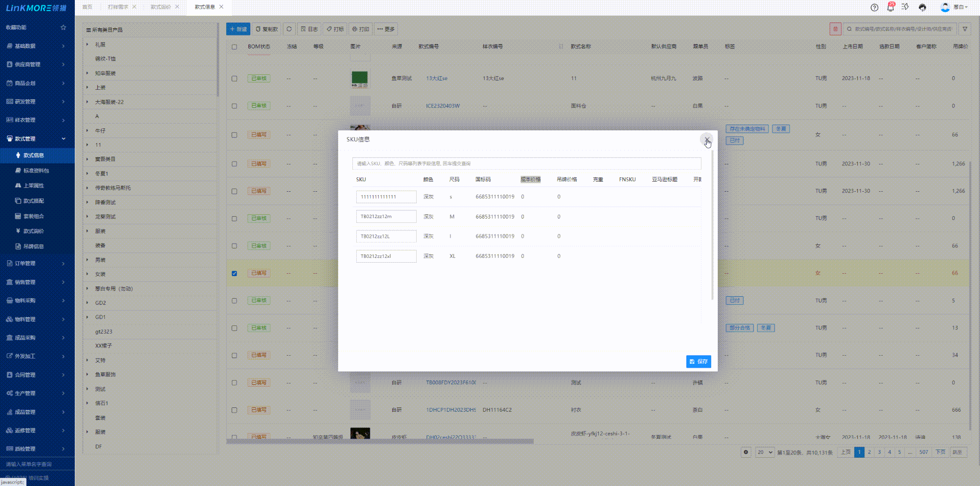
Task: Click the pagination settings gear icon
Action: click(746, 452)
